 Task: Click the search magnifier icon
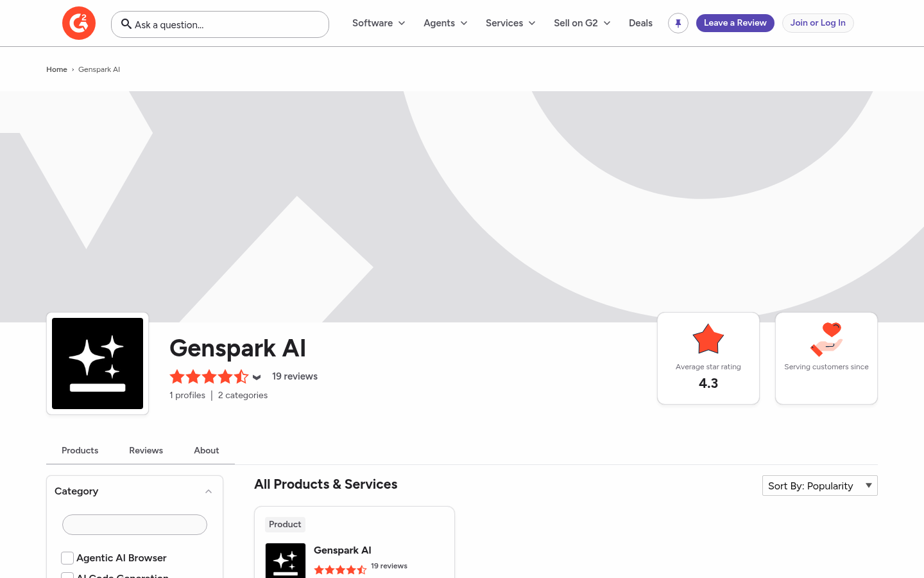[x=126, y=24]
